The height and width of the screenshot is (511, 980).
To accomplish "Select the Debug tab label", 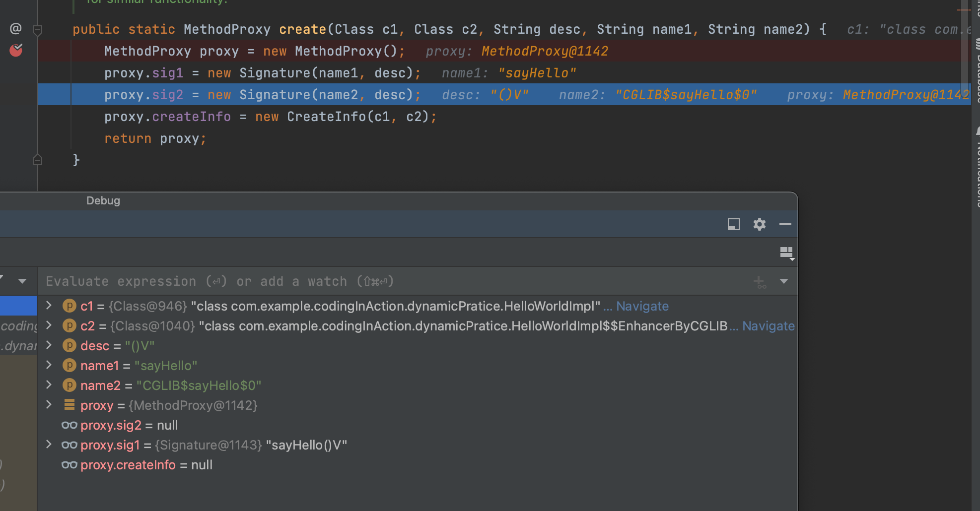I will point(103,200).
